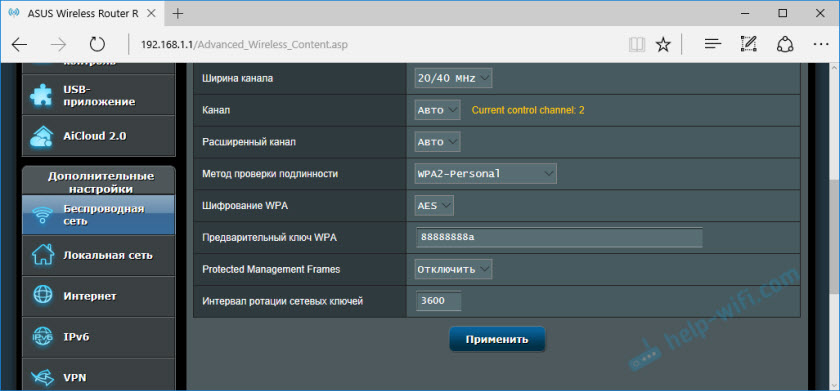Open reading view book icon
This screenshot has width=840, height=391.
click(636, 44)
